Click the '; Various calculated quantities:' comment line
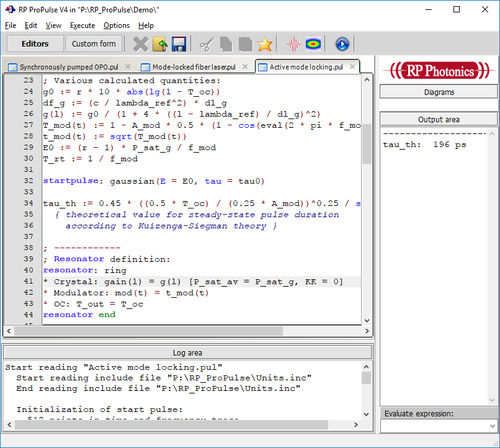 click(132, 80)
